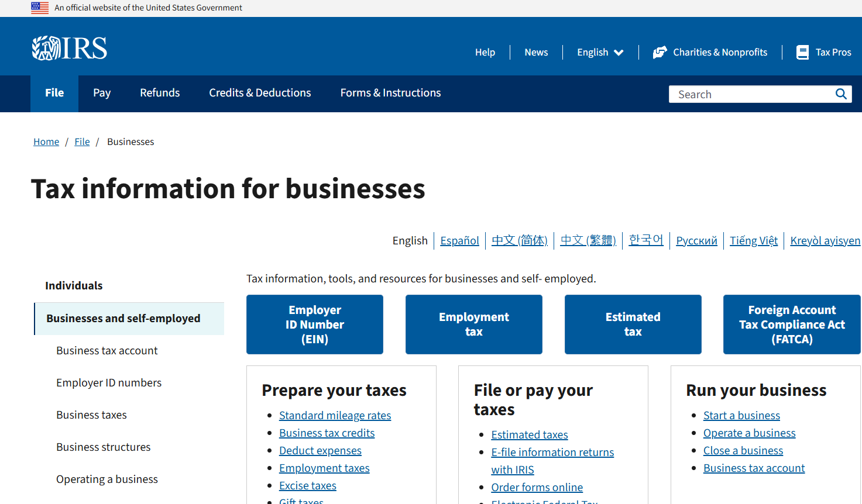This screenshot has height=504, width=862.
Task: Click the Employer ID Number (EIN) button
Action: (x=315, y=325)
